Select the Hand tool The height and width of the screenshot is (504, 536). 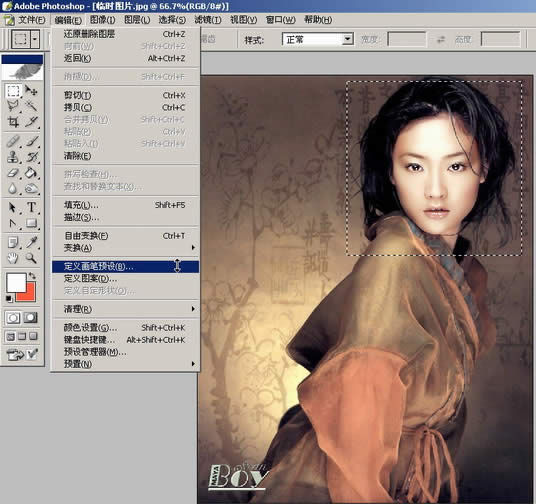click(13, 258)
